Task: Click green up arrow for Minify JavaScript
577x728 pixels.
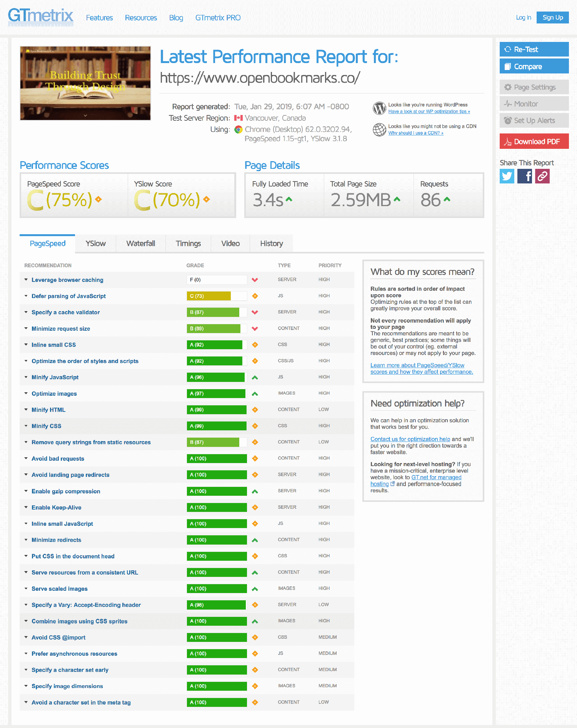Action: click(x=255, y=378)
